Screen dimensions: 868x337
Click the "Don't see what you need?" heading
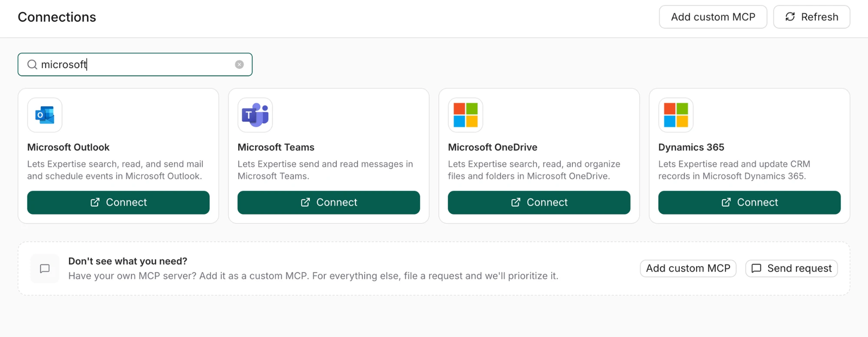128,261
